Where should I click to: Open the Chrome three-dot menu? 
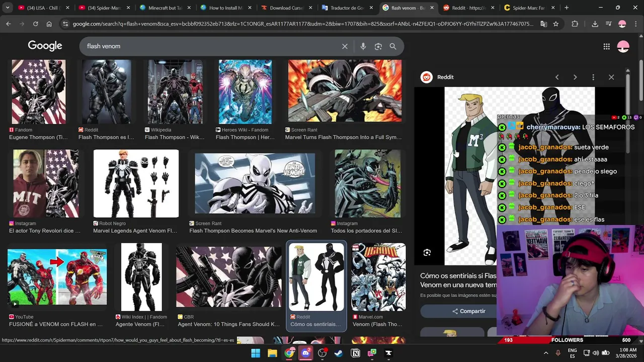(635, 24)
